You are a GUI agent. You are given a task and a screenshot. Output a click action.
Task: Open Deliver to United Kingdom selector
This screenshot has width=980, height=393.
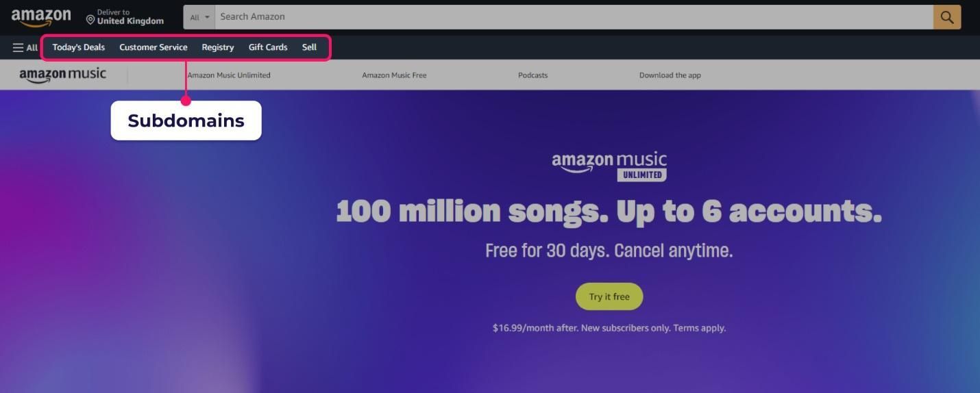(125, 17)
